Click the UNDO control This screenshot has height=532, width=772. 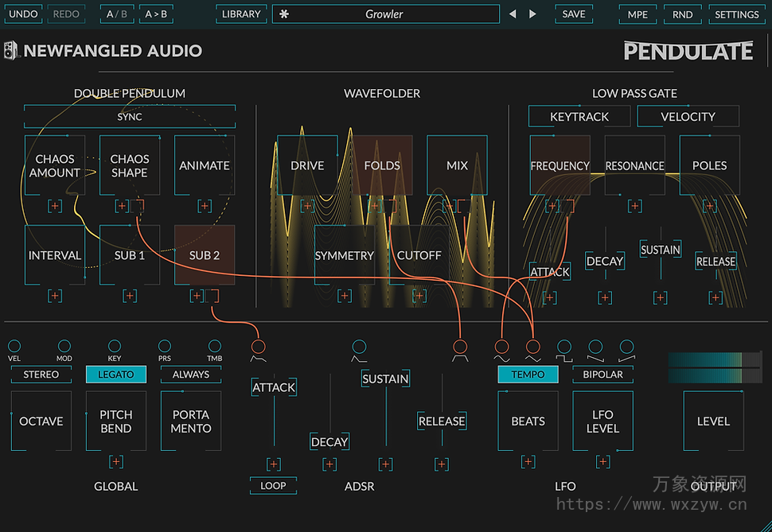[23, 14]
